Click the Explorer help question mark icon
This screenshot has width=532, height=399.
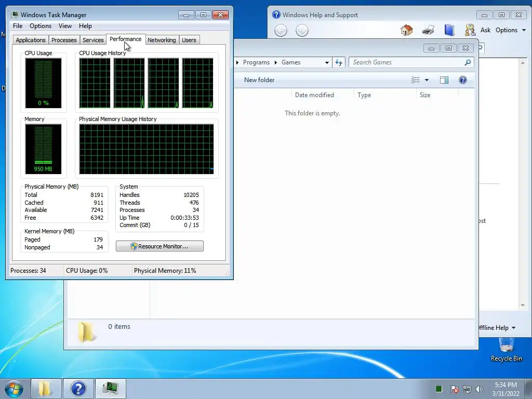click(462, 80)
